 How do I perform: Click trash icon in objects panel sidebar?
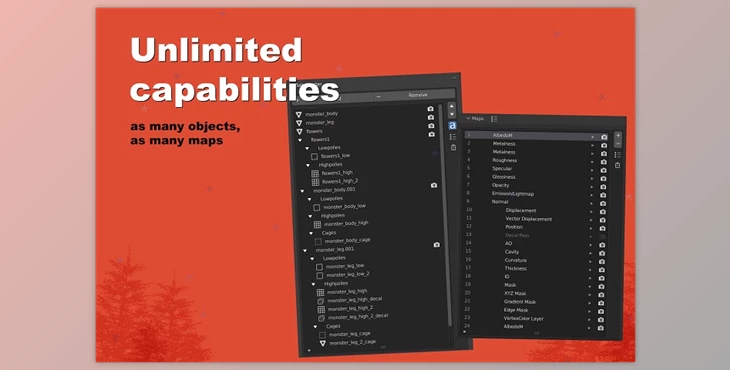coord(453,148)
